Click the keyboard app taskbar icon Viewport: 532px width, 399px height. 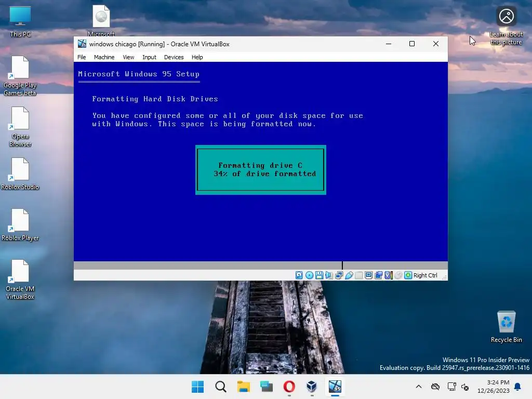click(267, 387)
